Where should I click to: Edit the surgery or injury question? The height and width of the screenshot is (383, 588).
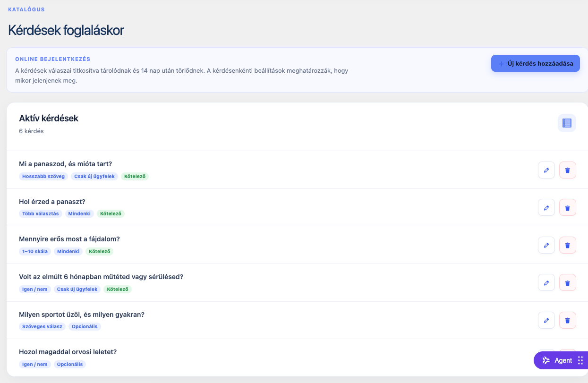coord(546,282)
